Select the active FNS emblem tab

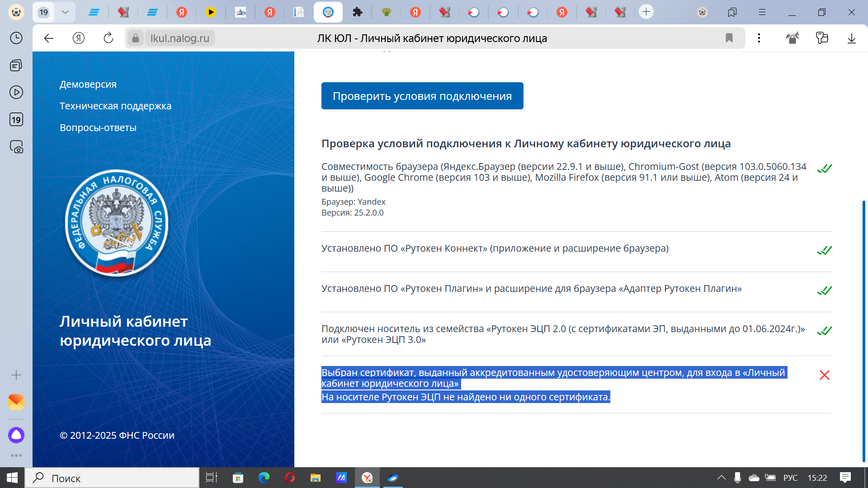coord(328,12)
